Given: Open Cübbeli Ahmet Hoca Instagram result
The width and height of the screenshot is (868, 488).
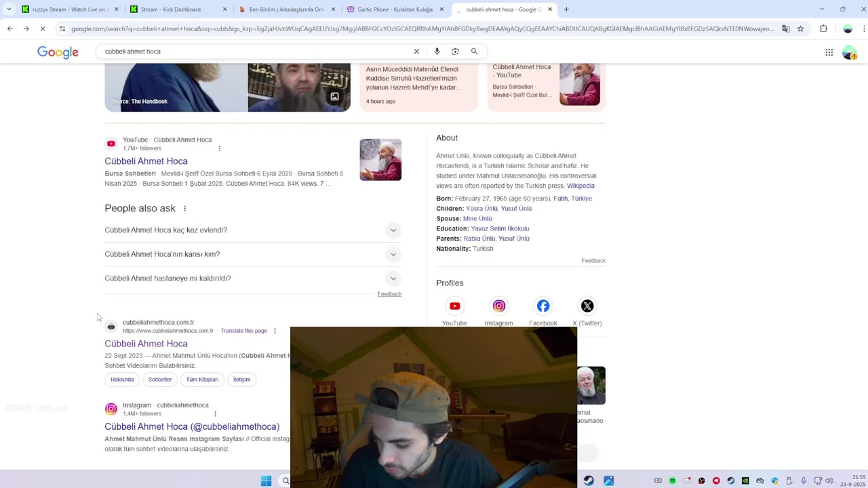Looking at the screenshot, I should (x=192, y=426).
